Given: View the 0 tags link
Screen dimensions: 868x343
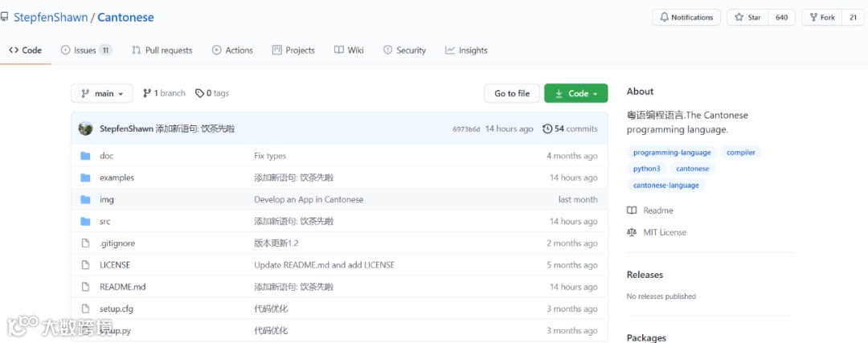Looking at the screenshot, I should click(x=212, y=93).
